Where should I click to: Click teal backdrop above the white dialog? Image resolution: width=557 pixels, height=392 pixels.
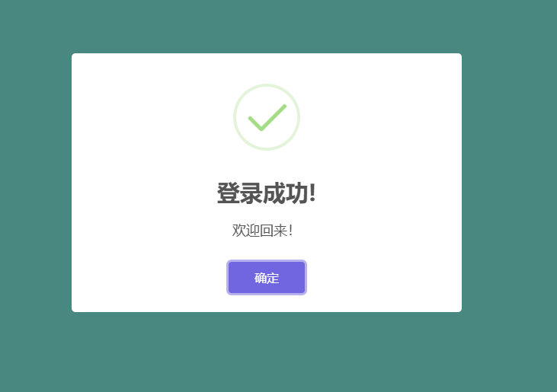click(267, 27)
